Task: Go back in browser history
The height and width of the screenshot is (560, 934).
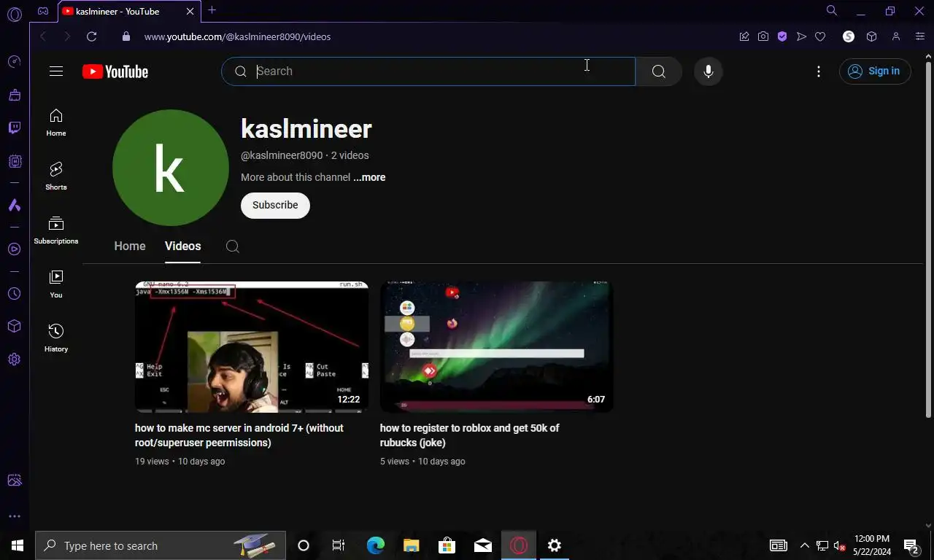Action: point(43,36)
